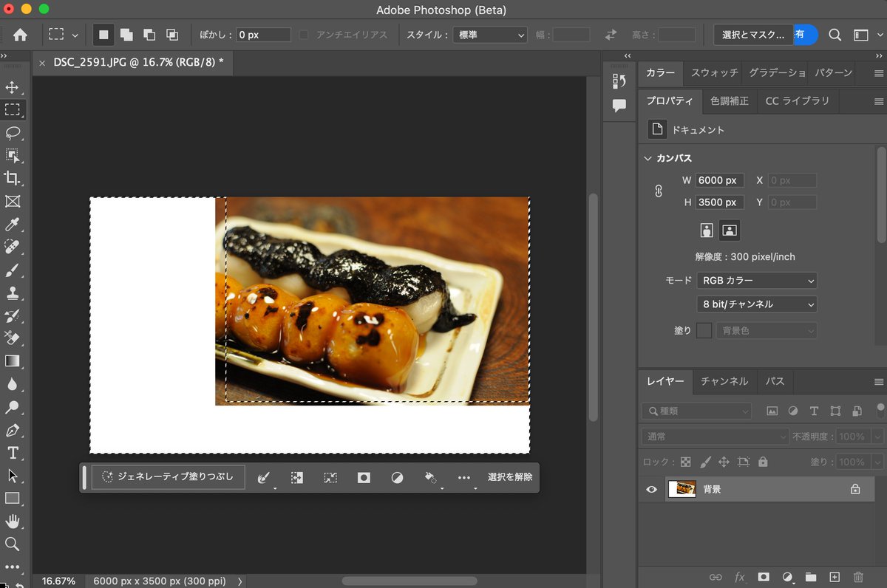Close the DSC_2591.JPG document tab
The width and height of the screenshot is (887, 588).
42,63
